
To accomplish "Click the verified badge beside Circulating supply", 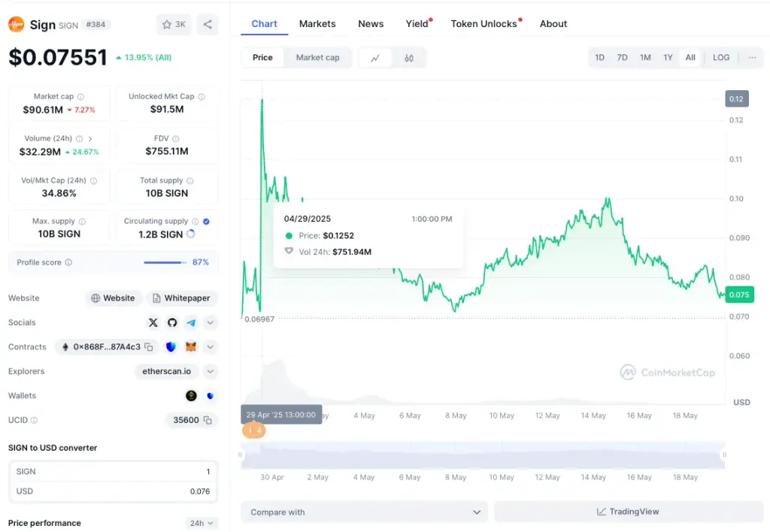I will [206, 222].
